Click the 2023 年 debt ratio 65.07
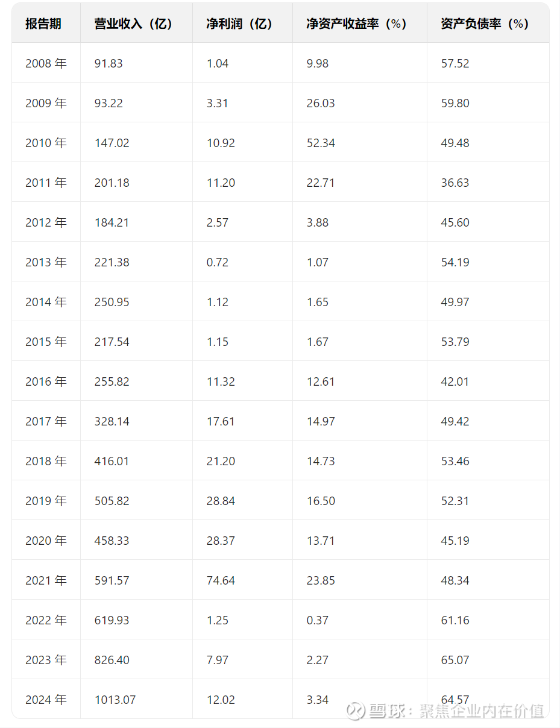This screenshot has width=560, height=728. pyautogui.click(x=455, y=660)
